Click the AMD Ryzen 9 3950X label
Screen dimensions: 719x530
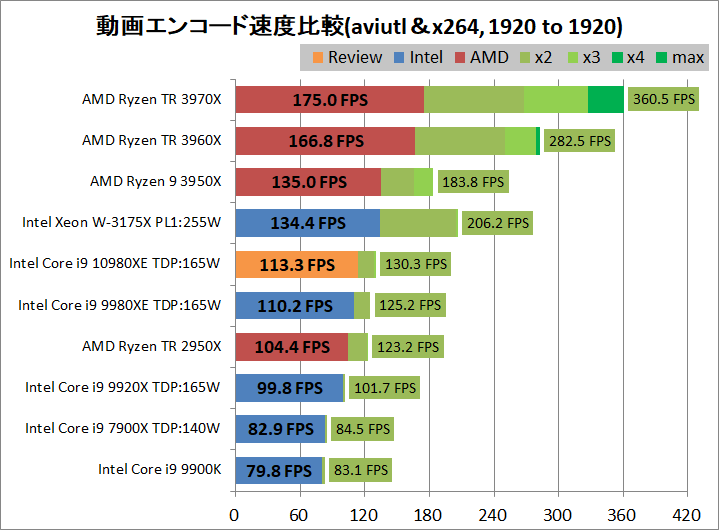point(156,182)
